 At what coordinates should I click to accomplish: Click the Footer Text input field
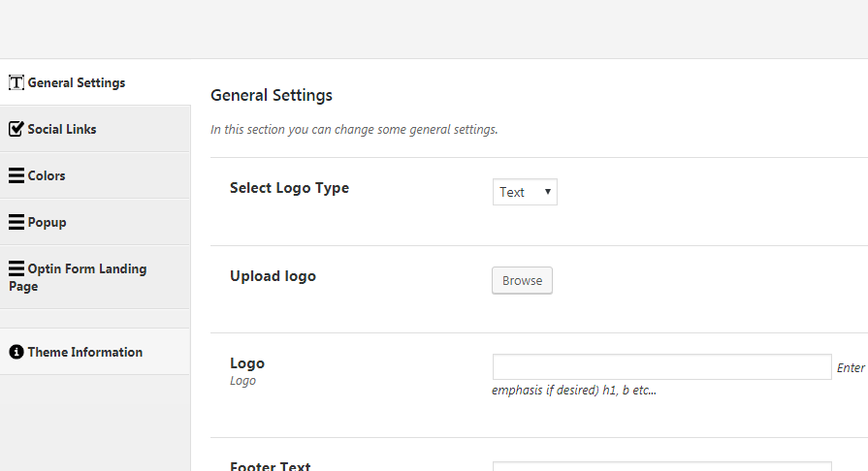point(661,466)
